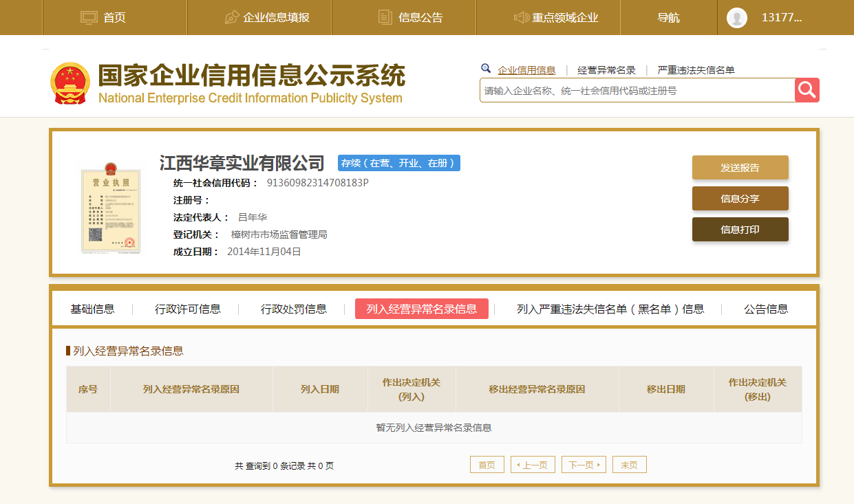Click the 信息分享 button

click(740, 198)
